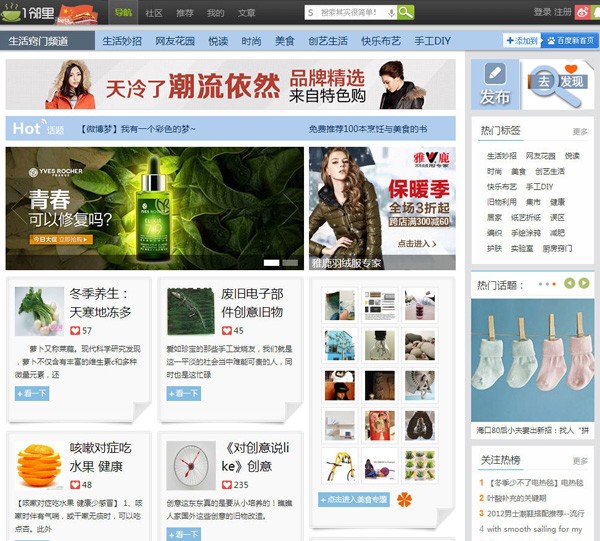Viewport: 600px width, 541px height.
Task: Open 更多 link beside 关注热榜
Action: pyautogui.click(x=580, y=461)
